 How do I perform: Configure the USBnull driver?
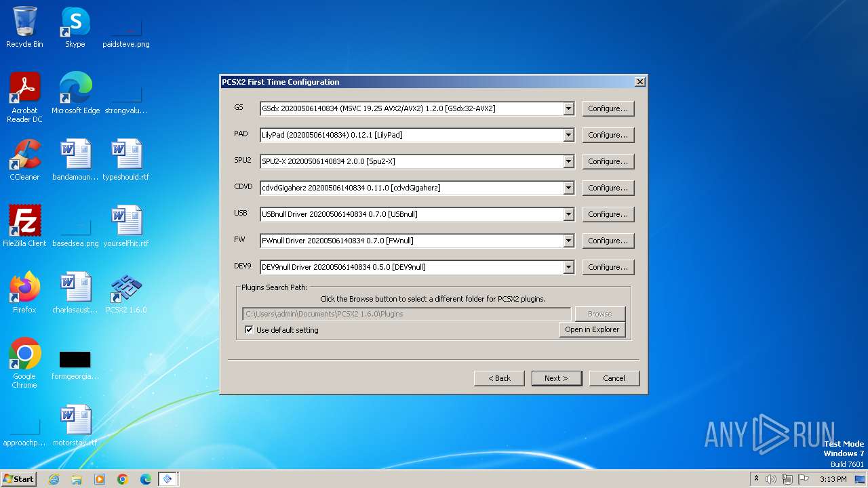pyautogui.click(x=608, y=214)
